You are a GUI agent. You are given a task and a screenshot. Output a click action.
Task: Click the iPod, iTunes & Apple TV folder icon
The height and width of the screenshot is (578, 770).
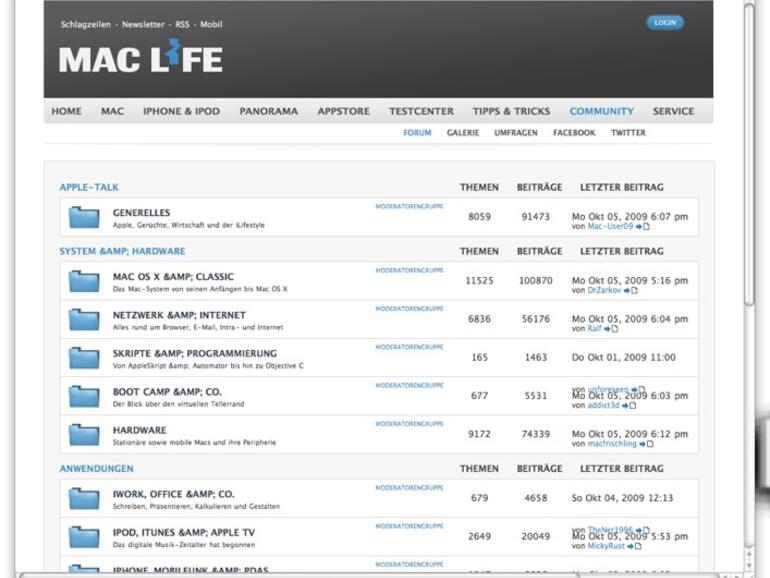point(84,536)
